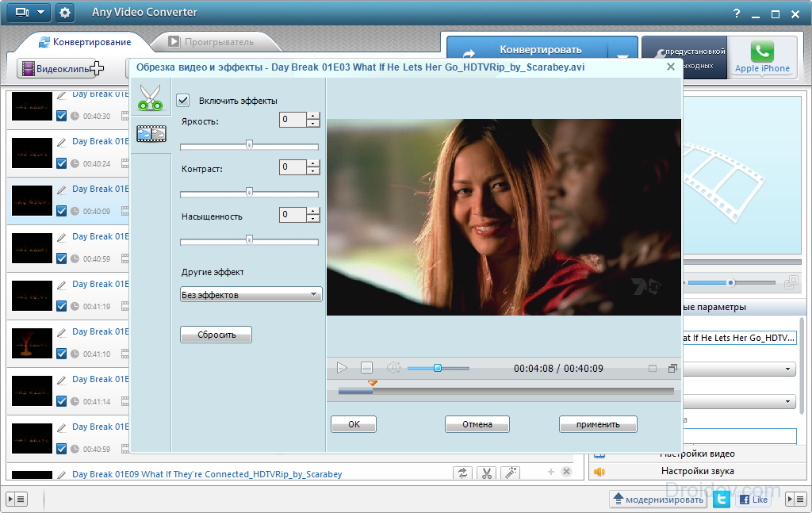Screen dimensions: 812x513
Task: Click the Twitter bird icon
Action: [722, 499]
